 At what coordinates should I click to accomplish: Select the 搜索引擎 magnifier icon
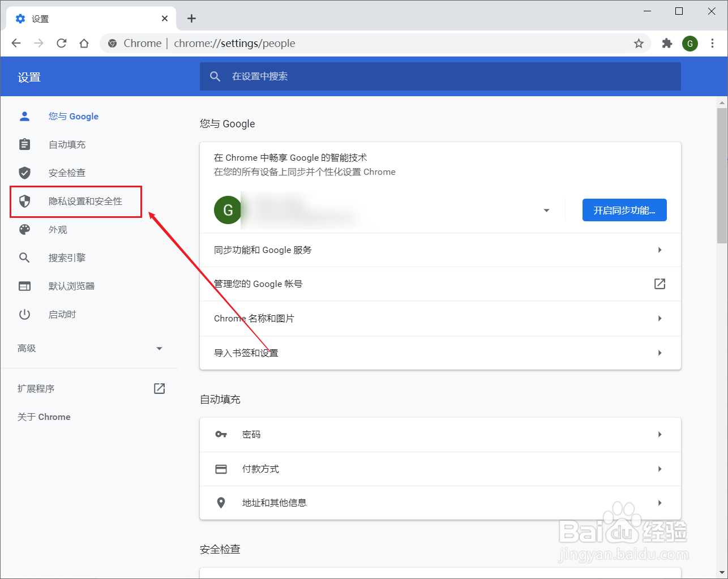(x=24, y=258)
